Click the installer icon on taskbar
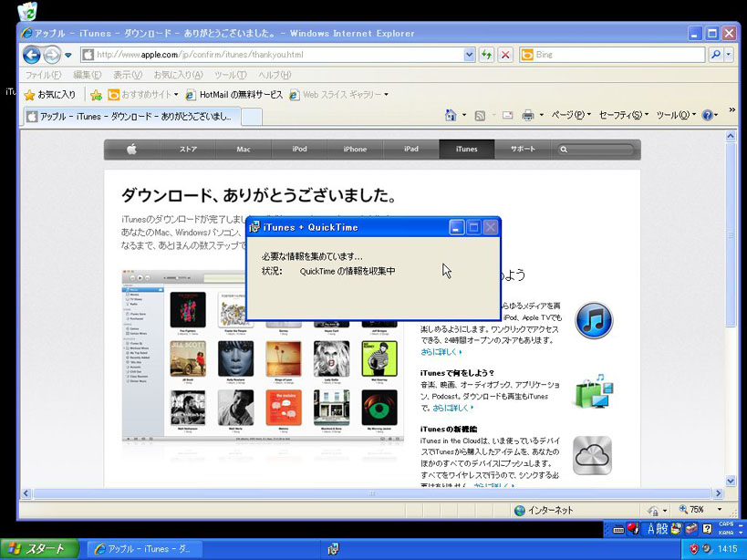The image size is (747, 560). click(x=334, y=549)
